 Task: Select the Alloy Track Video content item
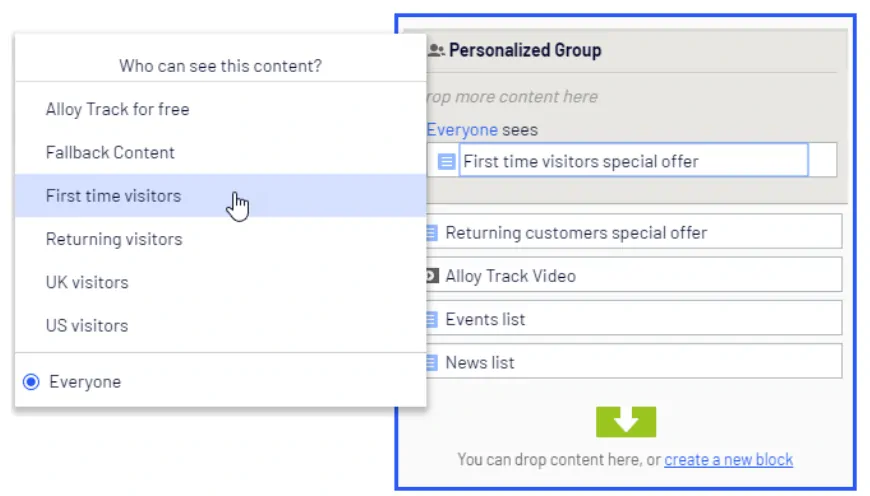point(634,275)
